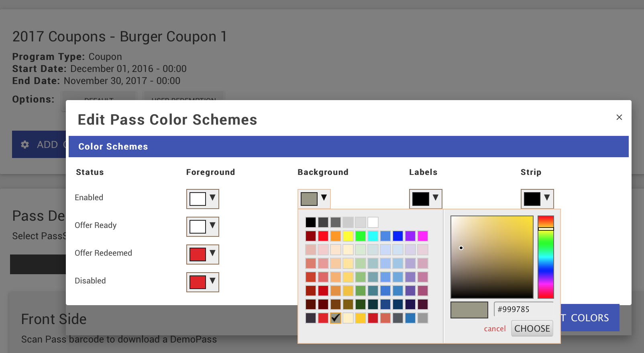Pick the pure blue palette swatch

(397, 236)
